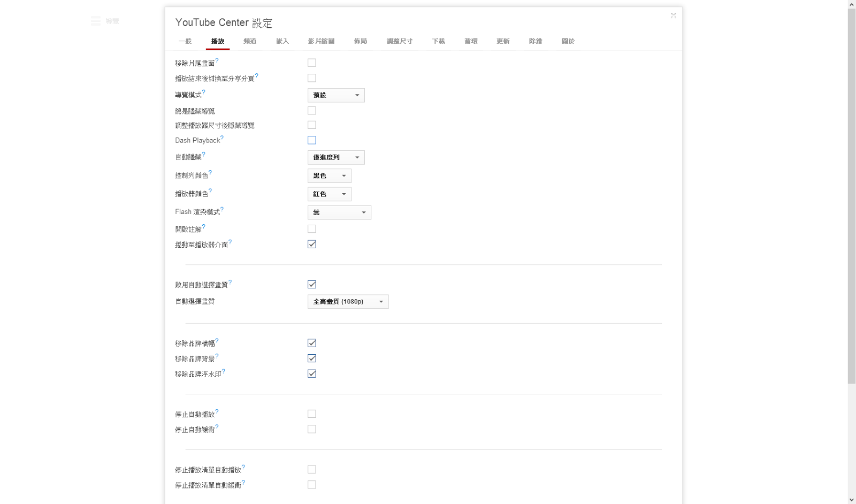Open help for 停止播放清單自動緩衝

pos(243,483)
